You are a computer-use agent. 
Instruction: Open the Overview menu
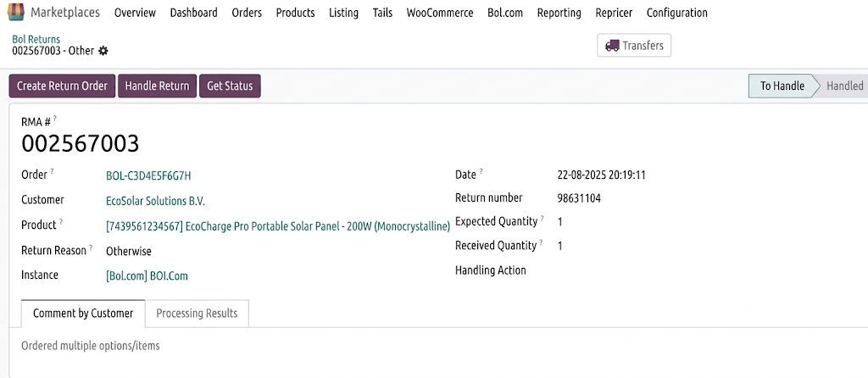[135, 13]
